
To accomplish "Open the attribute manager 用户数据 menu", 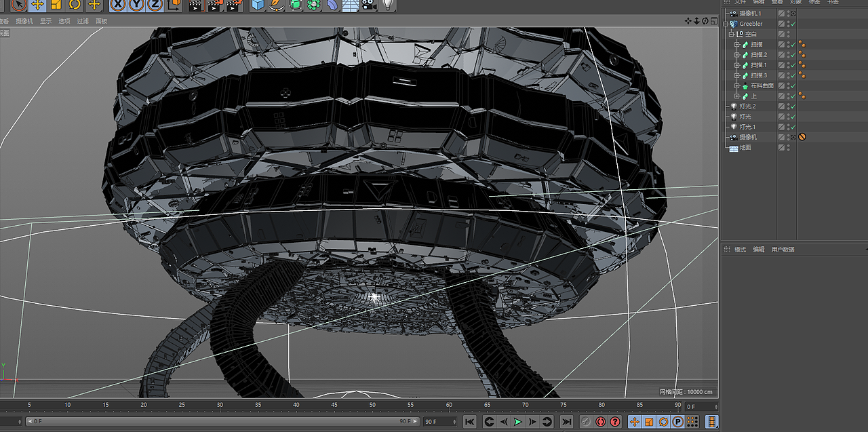I will [783, 250].
